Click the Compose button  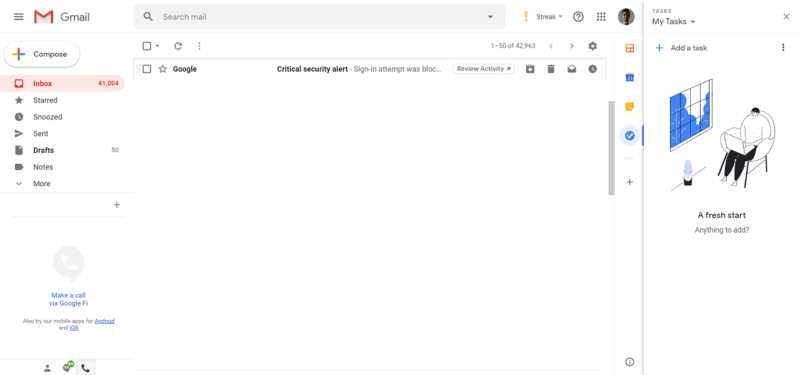pyautogui.click(x=42, y=54)
